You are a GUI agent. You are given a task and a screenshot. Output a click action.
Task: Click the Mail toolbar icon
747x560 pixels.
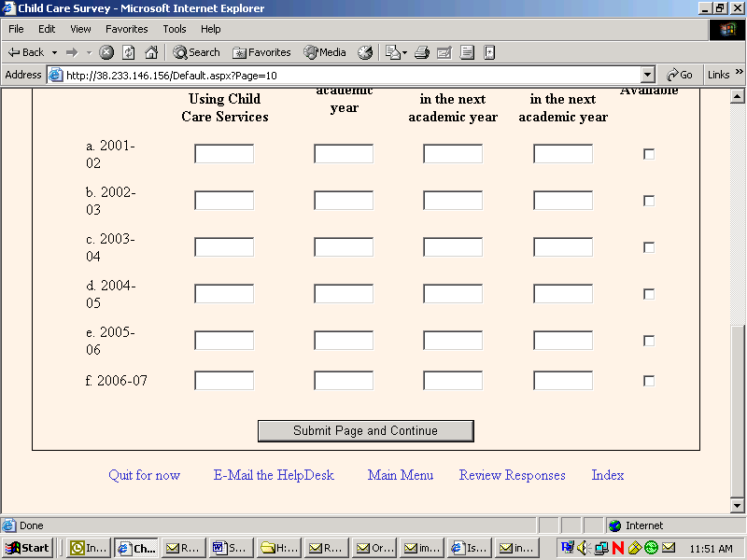point(392,52)
